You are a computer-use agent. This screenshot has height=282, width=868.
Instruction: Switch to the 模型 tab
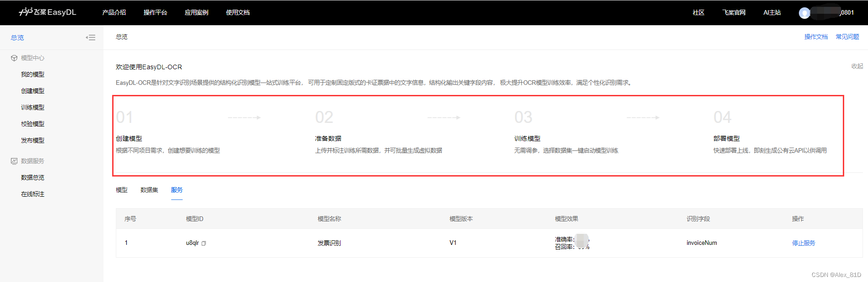(x=121, y=190)
